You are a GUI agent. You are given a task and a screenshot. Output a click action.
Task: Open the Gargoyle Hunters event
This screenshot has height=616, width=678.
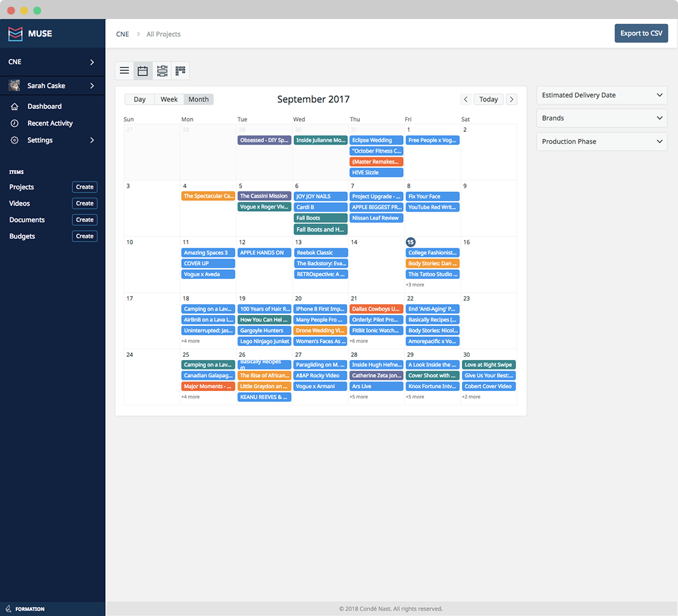click(x=264, y=330)
